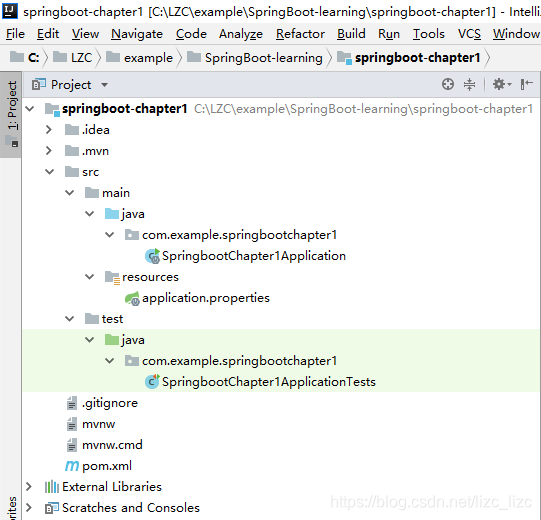The height and width of the screenshot is (520, 541).
Task: Expand Scratches and Consoles node
Action: point(29,508)
